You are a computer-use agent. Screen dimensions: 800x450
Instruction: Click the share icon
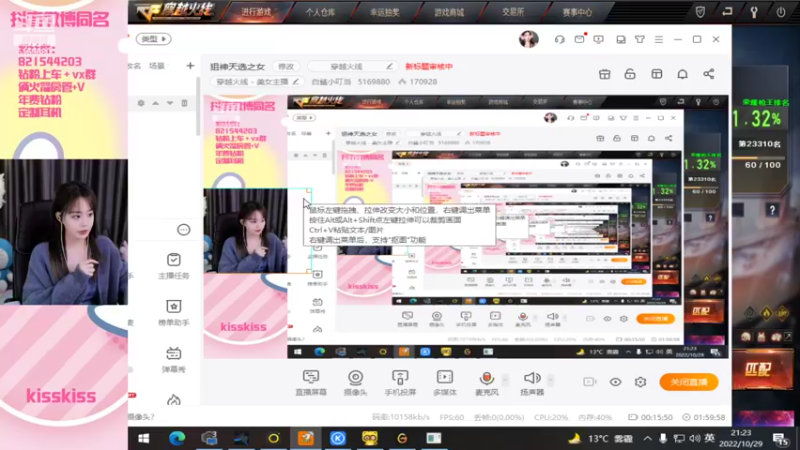pos(709,74)
